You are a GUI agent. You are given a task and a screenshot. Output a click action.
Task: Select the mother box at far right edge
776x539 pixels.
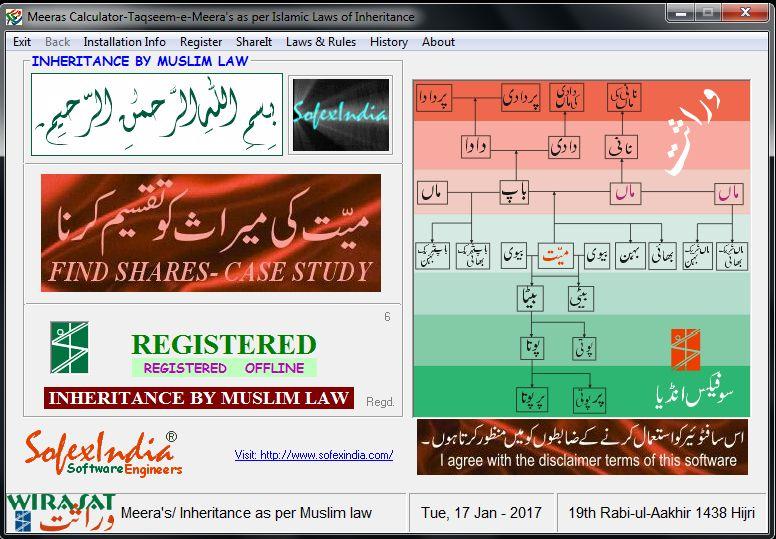(x=729, y=194)
